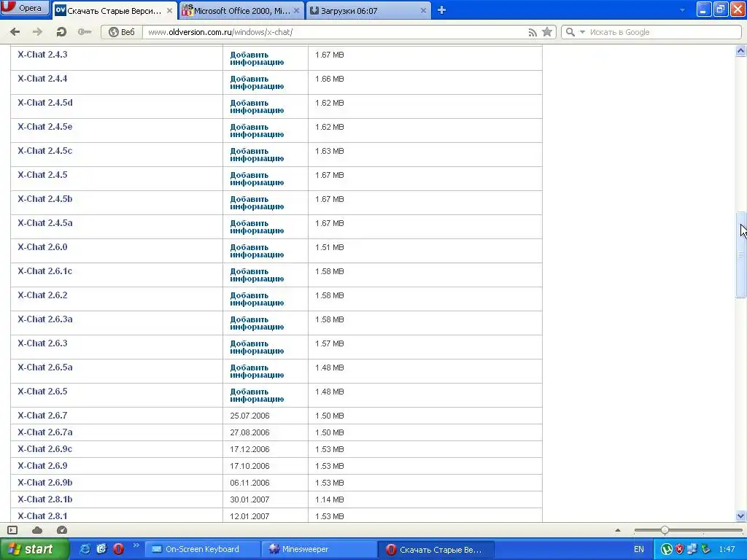Open the X-Chat 2.6.9c link
747x560 pixels.
(x=45, y=448)
